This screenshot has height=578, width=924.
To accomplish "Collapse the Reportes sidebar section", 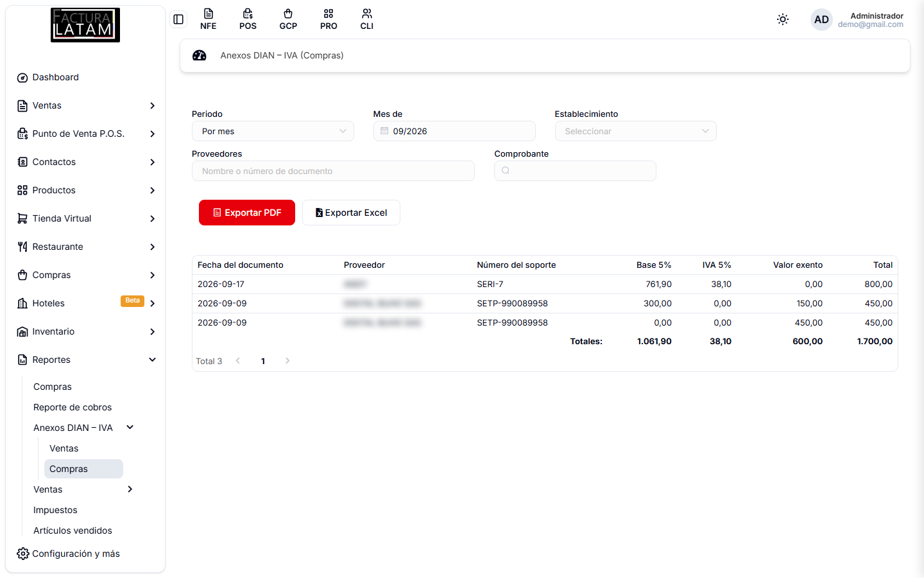I will click(x=86, y=360).
